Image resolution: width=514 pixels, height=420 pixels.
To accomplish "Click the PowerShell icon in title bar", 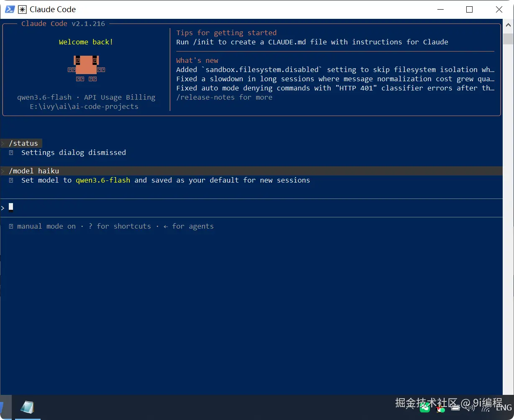I will [10, 9].
